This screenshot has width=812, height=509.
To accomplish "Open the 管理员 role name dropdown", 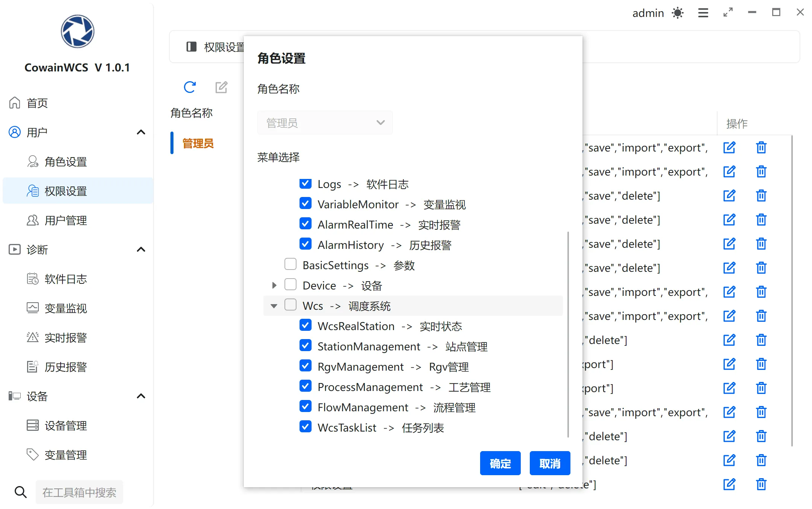I will click(325, 123).
